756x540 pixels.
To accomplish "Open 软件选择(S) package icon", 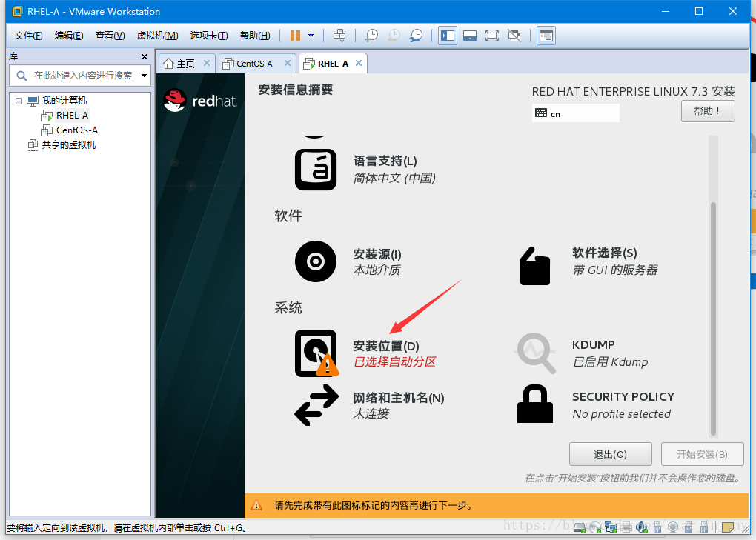I will (535, 266).
